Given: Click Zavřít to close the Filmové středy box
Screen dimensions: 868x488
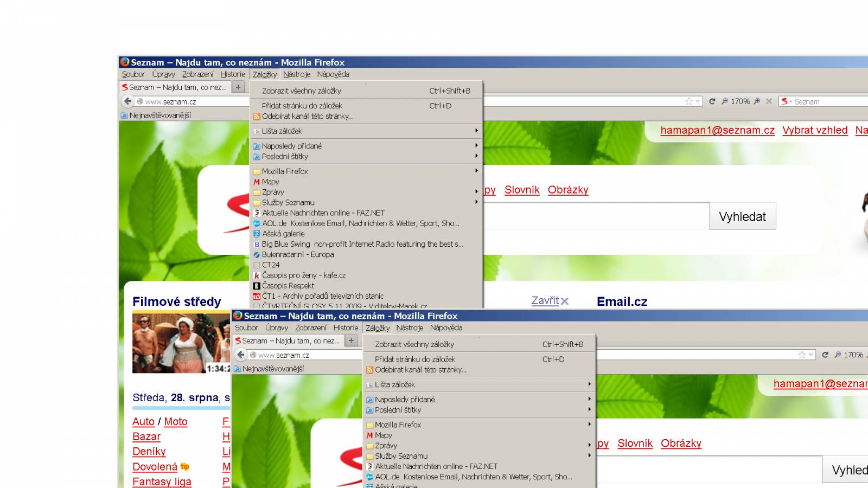Looking at the screenshot, I should coord(550,300).
